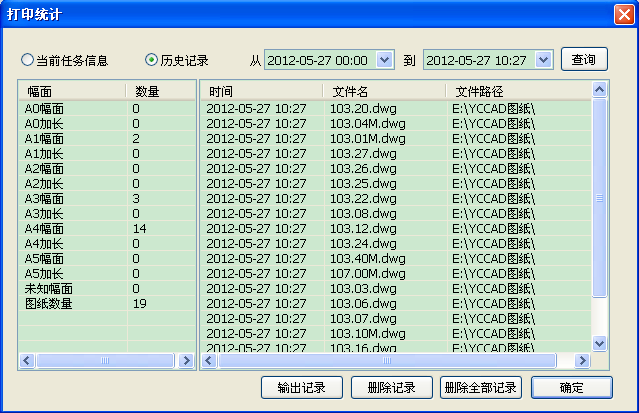Select the record 103.24.dwg

pos(396,243)
